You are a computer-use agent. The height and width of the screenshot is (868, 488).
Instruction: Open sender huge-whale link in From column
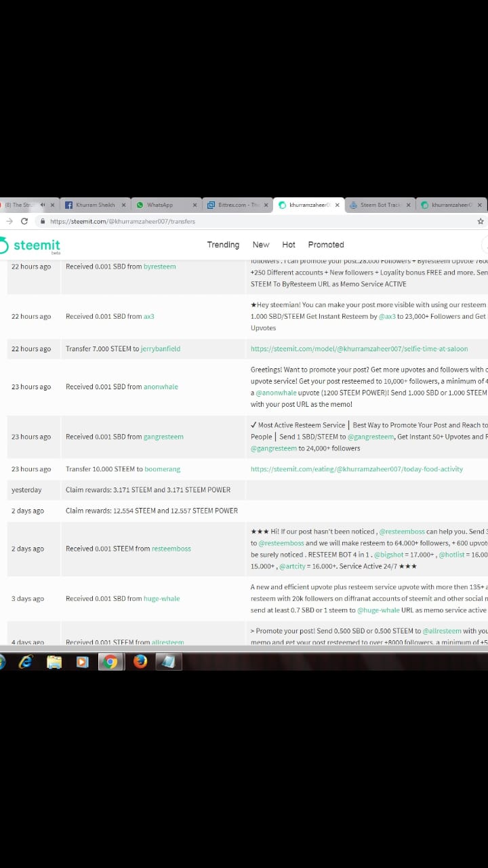tap(162, 599)
